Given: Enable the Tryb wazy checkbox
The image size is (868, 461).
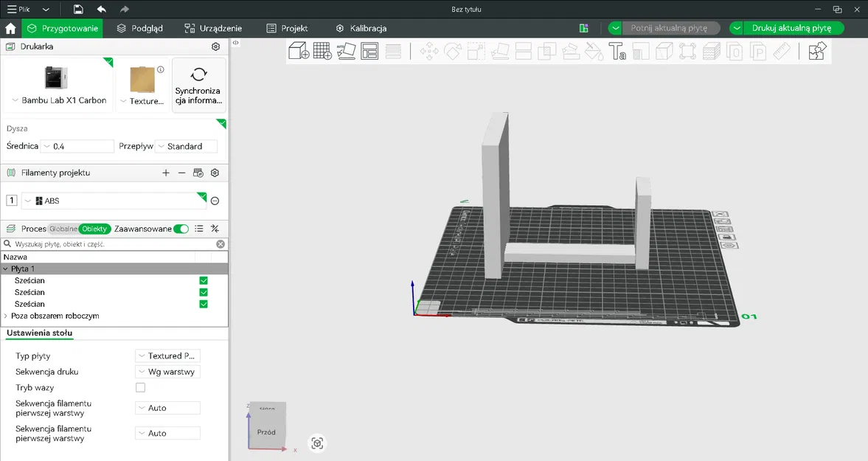Looking at the screenshot, I should pos(141,387).
